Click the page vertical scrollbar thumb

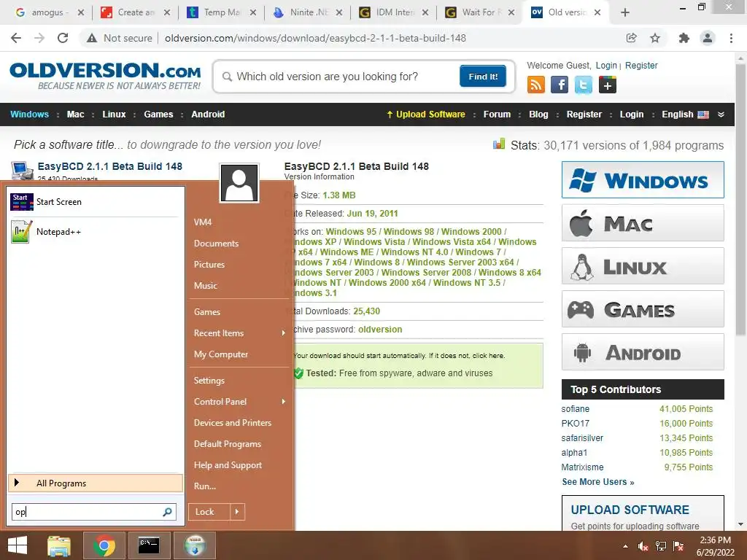(x=740, y=199)
